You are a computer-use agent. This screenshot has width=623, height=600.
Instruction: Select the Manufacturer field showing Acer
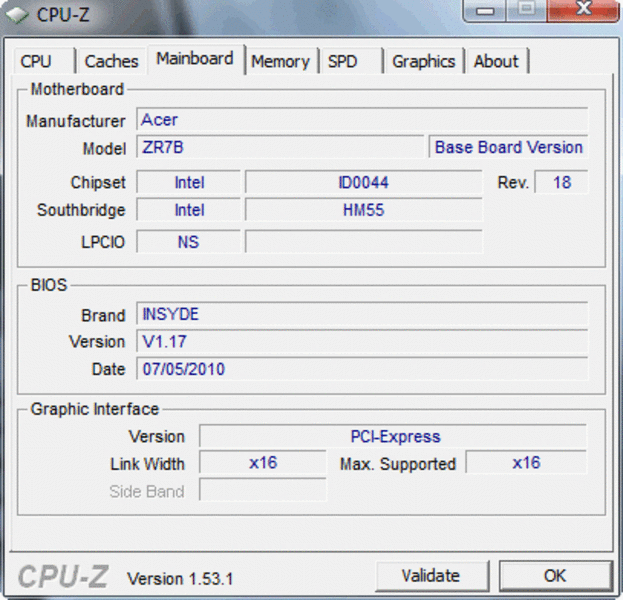click(362, 119)
